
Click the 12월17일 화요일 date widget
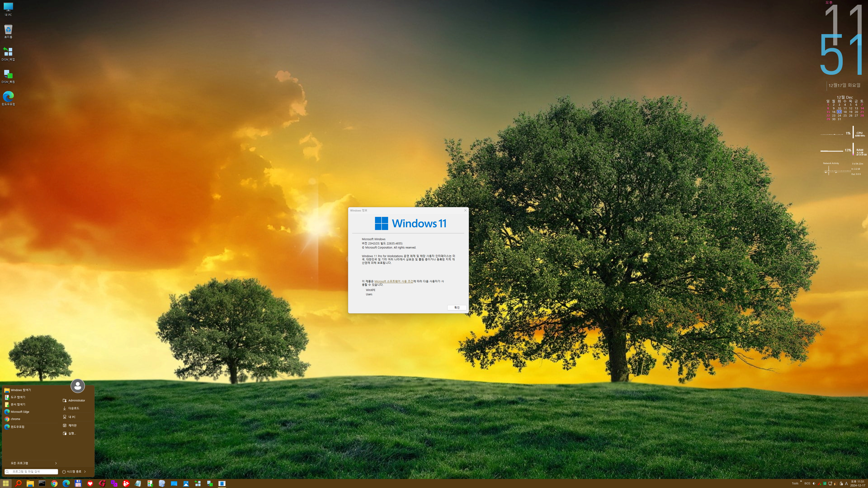(844, 85)
